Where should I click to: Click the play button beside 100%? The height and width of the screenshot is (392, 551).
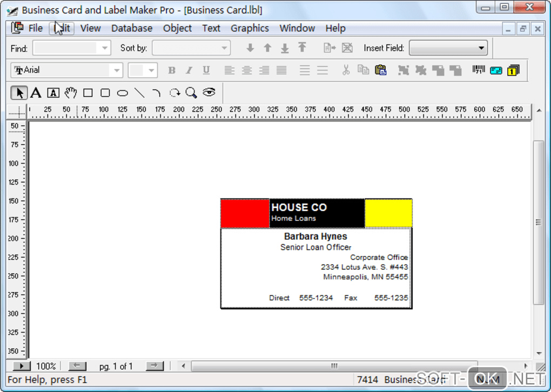click(22, 366)
